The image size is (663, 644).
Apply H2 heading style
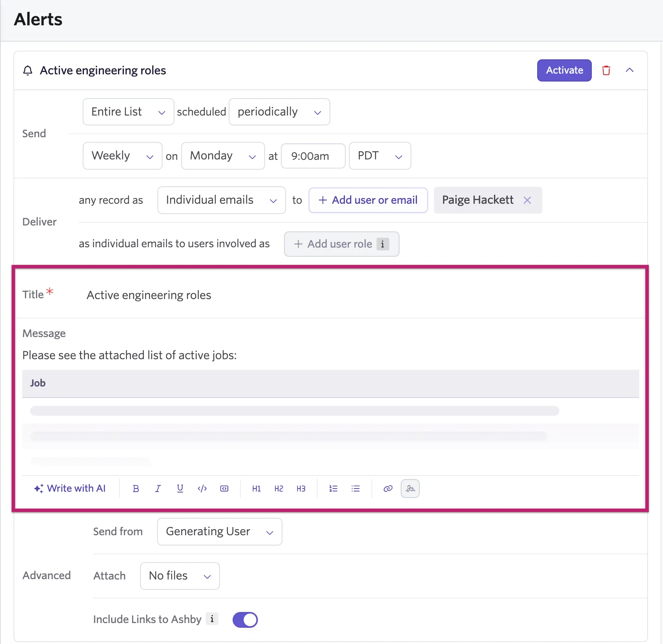(278, 489)
